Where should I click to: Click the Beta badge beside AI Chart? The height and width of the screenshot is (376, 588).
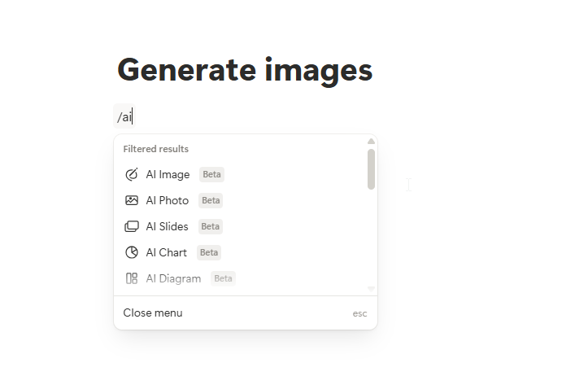209,252
